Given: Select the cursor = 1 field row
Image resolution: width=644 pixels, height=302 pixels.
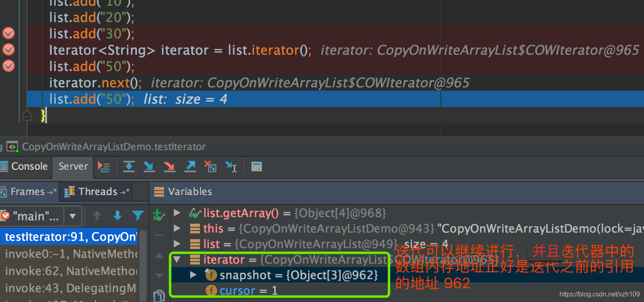Looking at the screenshot, I should pos(249,291).
